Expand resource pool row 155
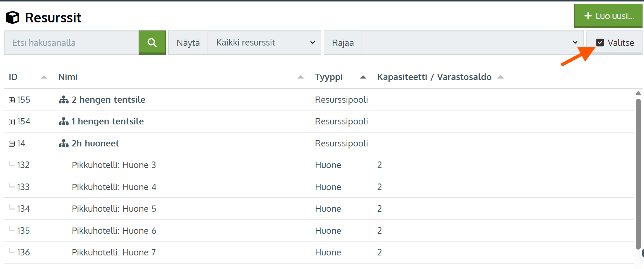Viewport: 644px width, 269px height. (x=12, y=100)
